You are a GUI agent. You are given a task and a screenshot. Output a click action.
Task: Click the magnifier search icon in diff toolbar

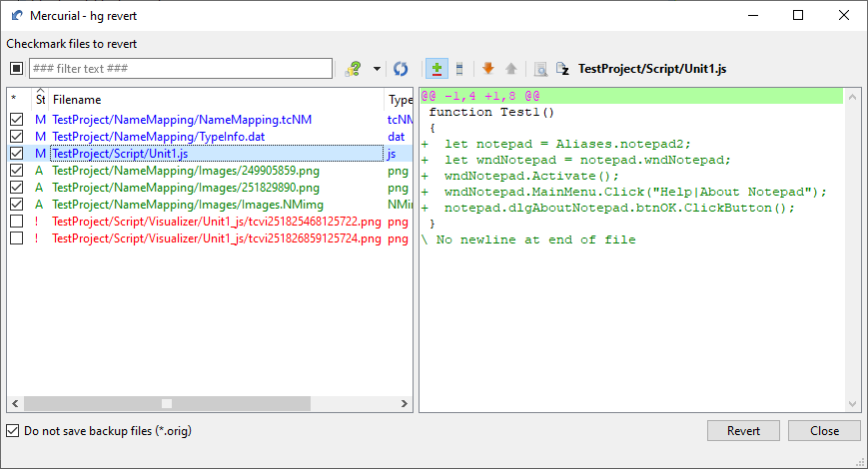[x=540, y=69]
